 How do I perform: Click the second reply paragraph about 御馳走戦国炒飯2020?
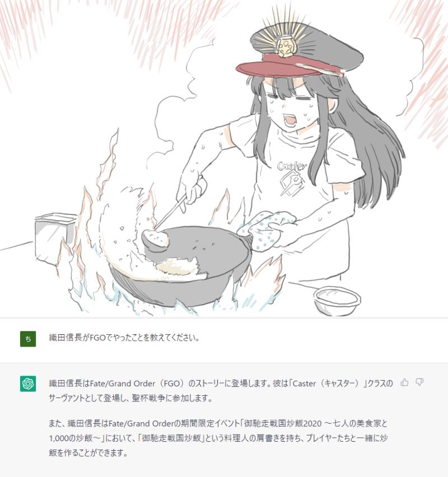tap(218, 438)
